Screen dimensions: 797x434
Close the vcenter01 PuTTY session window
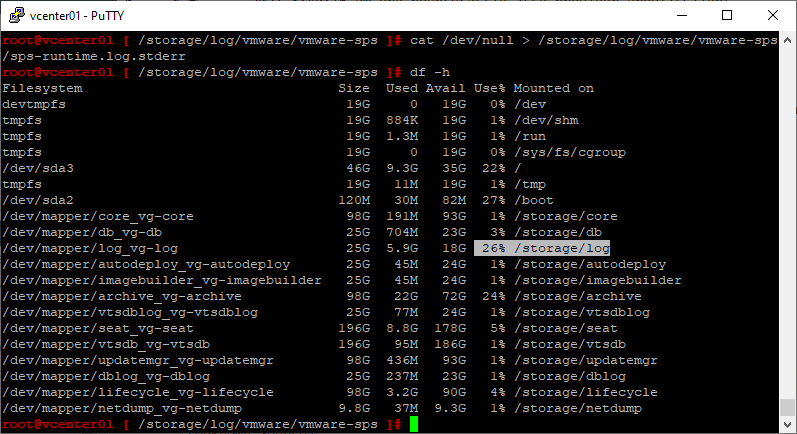point(772,15)
